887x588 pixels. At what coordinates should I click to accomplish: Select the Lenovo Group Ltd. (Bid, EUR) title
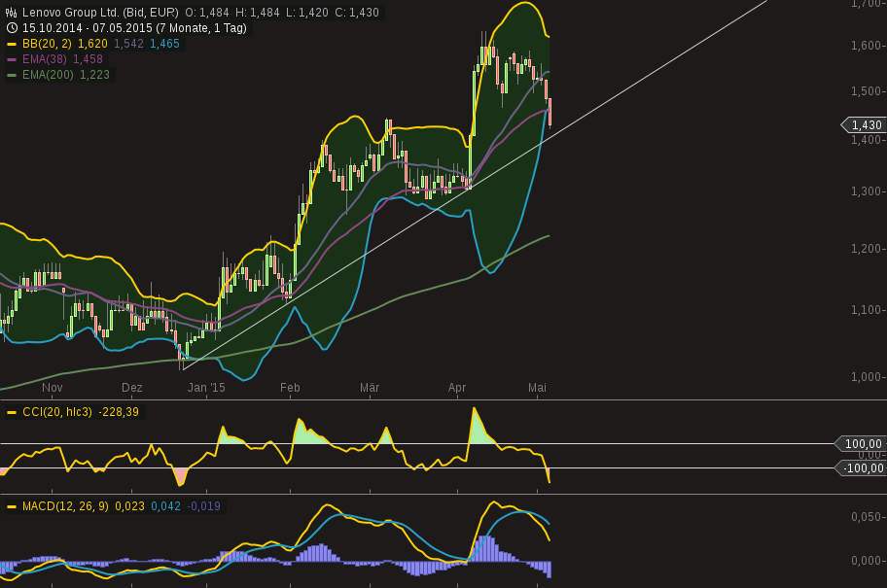(100, 13)
